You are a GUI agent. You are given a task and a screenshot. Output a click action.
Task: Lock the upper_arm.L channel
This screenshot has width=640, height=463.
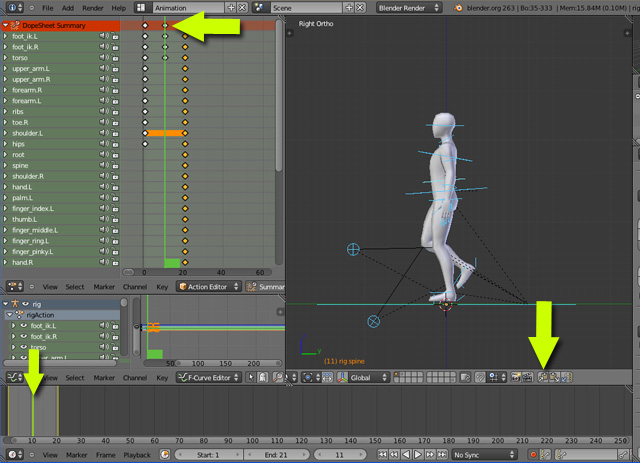[115, 69]
